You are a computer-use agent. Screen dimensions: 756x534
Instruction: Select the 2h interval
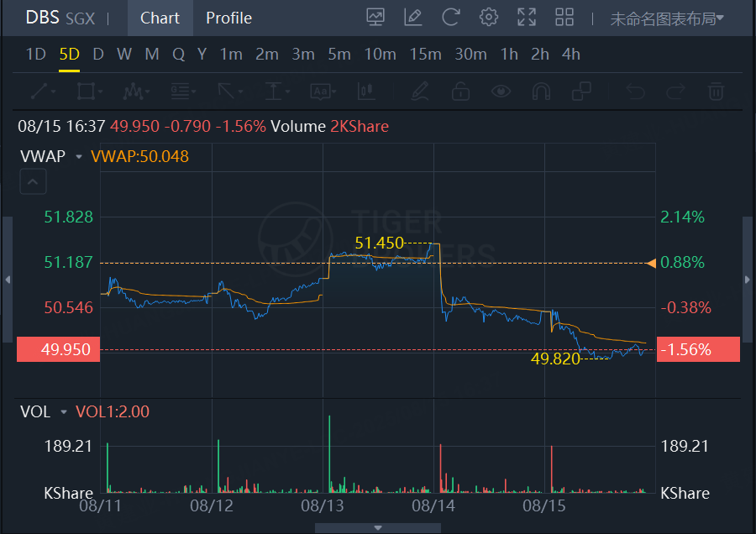[540, 54]
